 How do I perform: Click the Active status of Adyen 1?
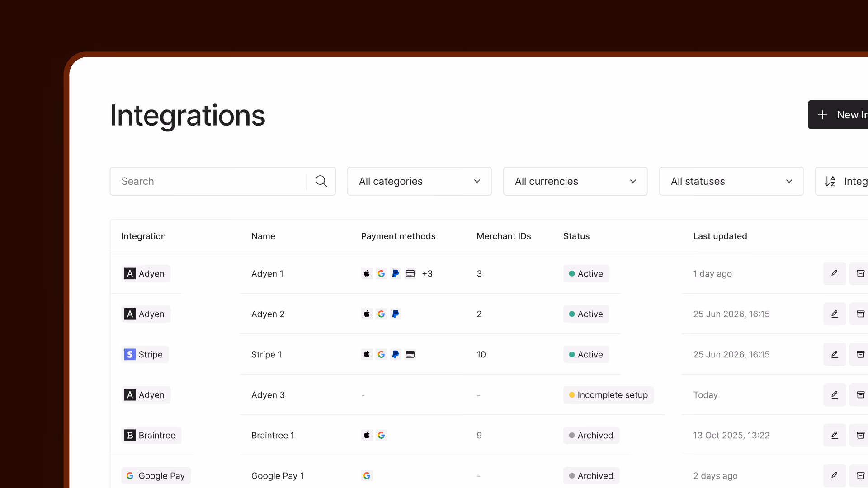586,273
